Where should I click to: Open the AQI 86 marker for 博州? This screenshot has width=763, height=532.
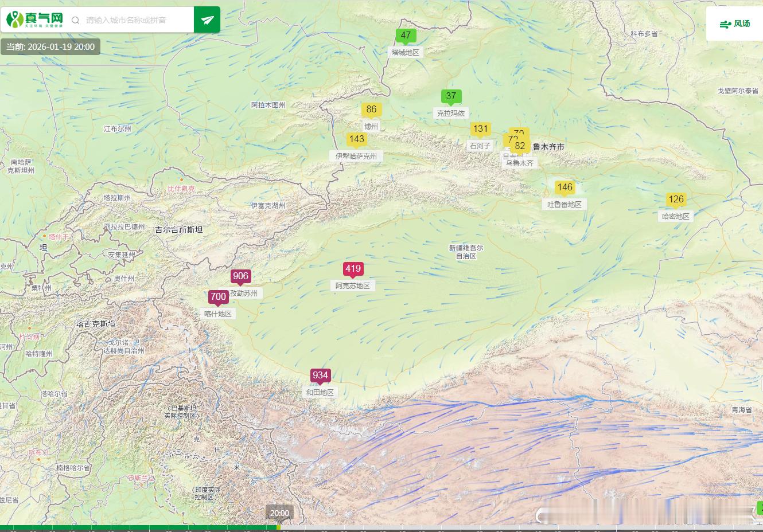coord(371,109)
